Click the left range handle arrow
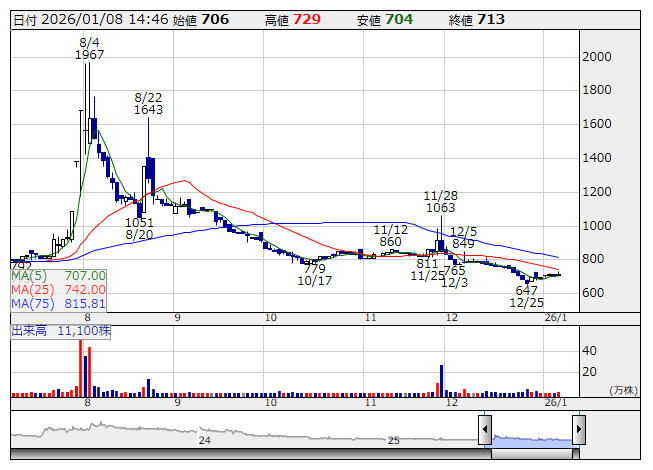Viewport: 653px width, 470px height. 484,431
